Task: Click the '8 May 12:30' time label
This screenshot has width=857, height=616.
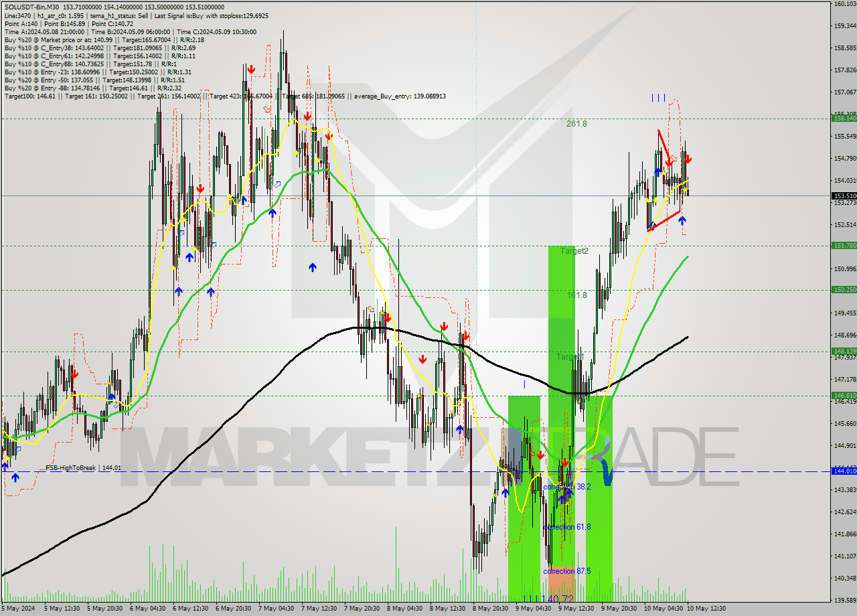Action: 447,609
